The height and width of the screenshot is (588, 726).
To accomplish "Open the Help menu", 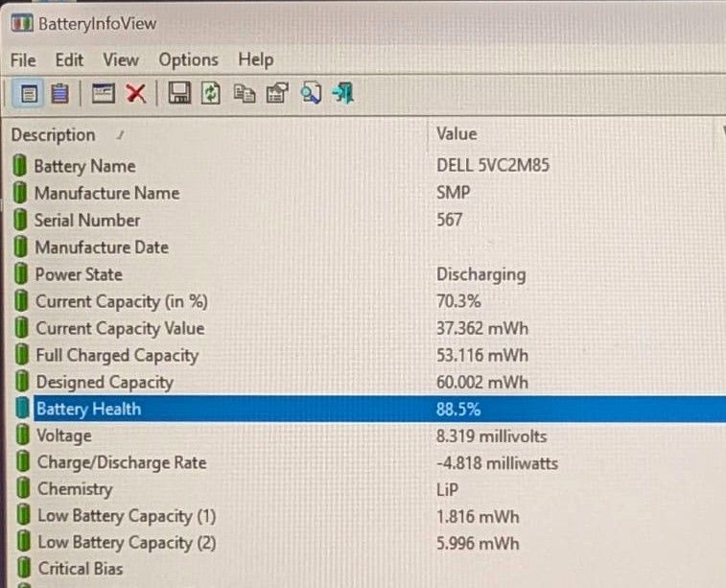I will pyautogui.click(x=255, y=60).
